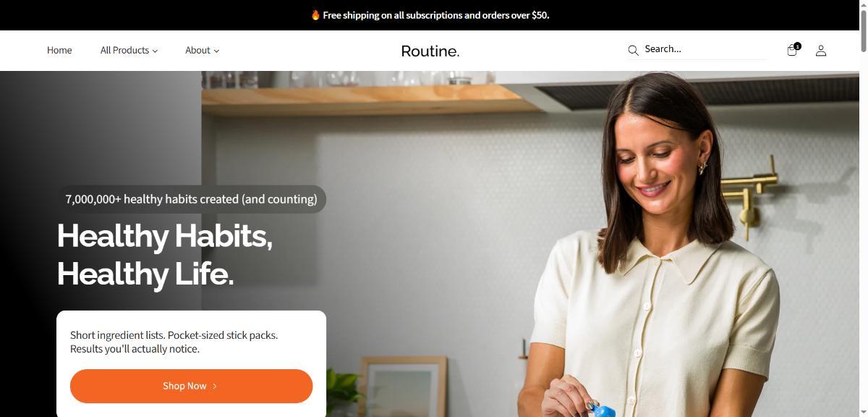Click the free shipping announcement text
The image size is (868, 417).
click(x=436, y=14)
